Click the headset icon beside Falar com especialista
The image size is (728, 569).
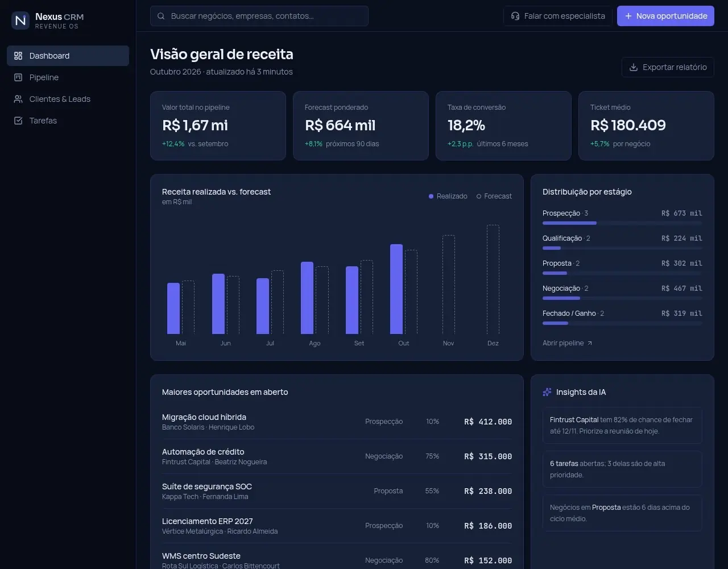[515, 16]
